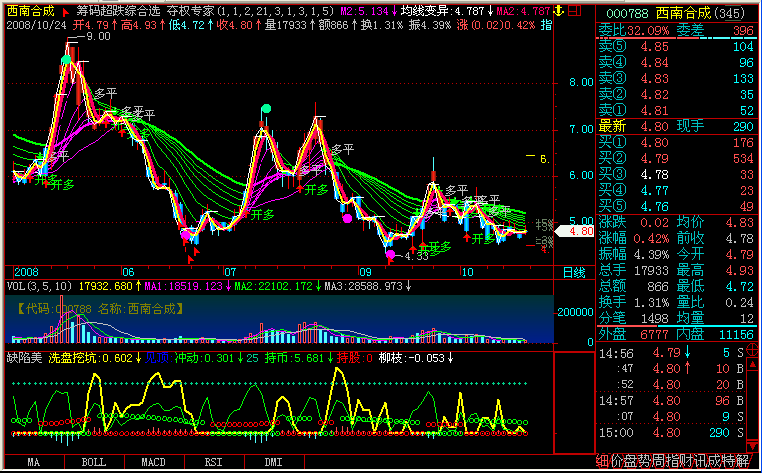The image size is (762, 473).
Task: Click the magenta dot marker at the 4.33 low
Action: click(391, 254)
